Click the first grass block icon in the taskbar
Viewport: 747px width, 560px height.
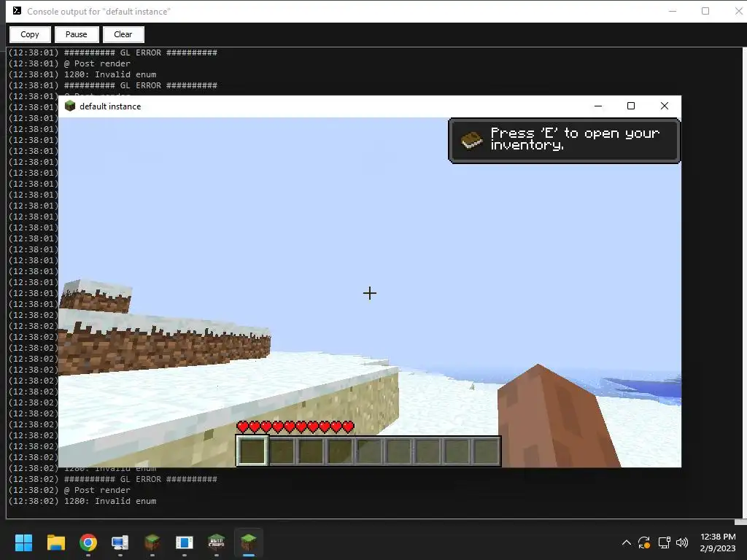point(152,542)
